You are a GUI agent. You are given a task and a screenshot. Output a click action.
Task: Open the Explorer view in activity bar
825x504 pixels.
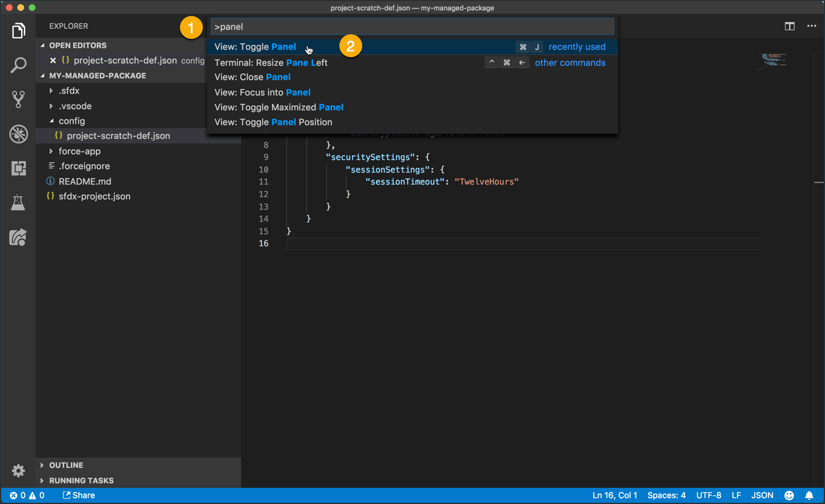[18, 31]
